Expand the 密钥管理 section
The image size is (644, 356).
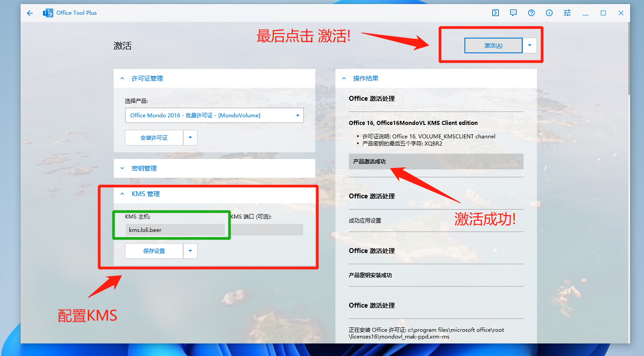tap(215, 168)
